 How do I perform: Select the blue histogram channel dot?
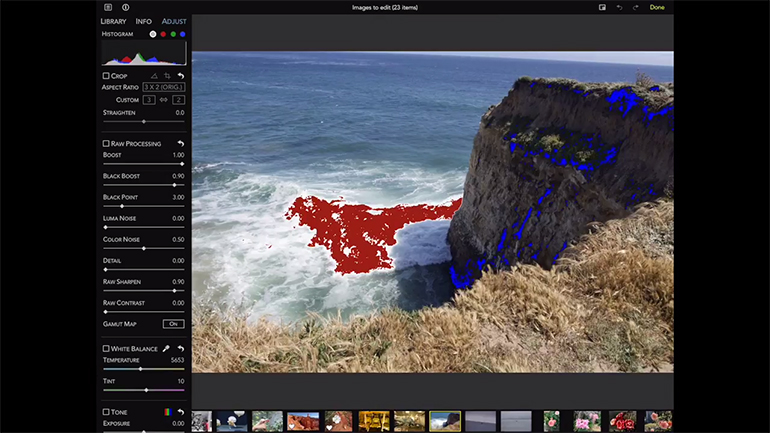coord(183,34)
